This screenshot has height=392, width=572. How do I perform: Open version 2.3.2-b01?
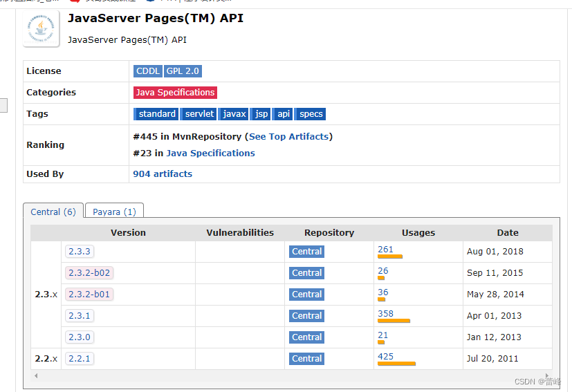(x=89, y=295)
